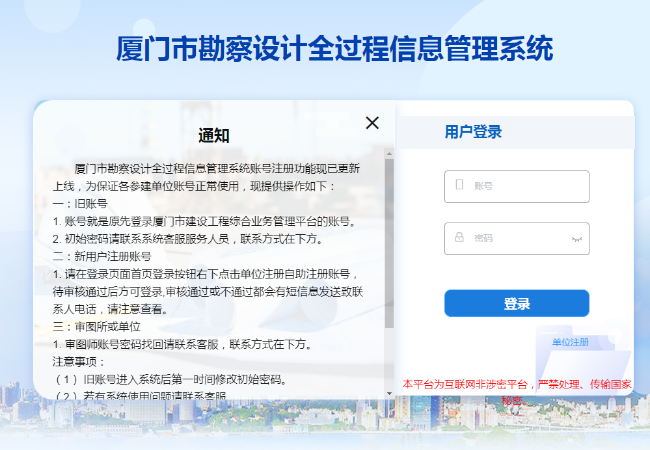Viewport: 650px width, 450px height.
Task: Click the red 本平台为互联网非涉密平台 warning text
Action: tap(516, 383)
